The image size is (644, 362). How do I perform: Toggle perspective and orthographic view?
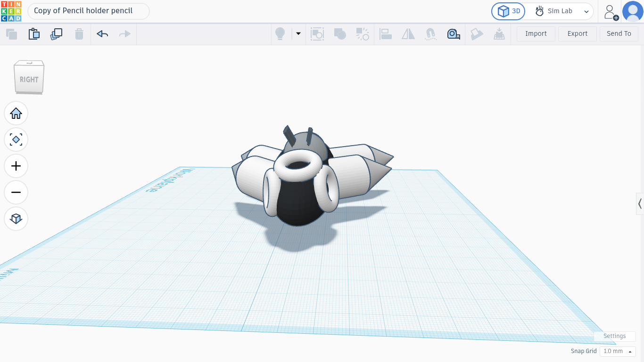point(16,219)
